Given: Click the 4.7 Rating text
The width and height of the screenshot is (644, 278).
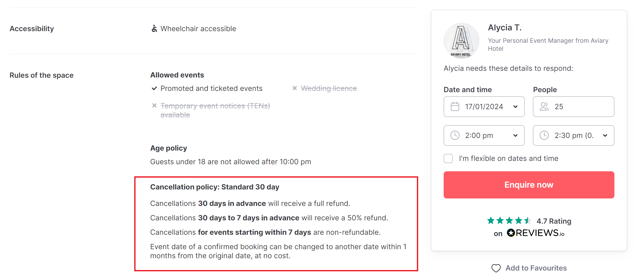Looking at the screenshot, I should tap(554, 221).
